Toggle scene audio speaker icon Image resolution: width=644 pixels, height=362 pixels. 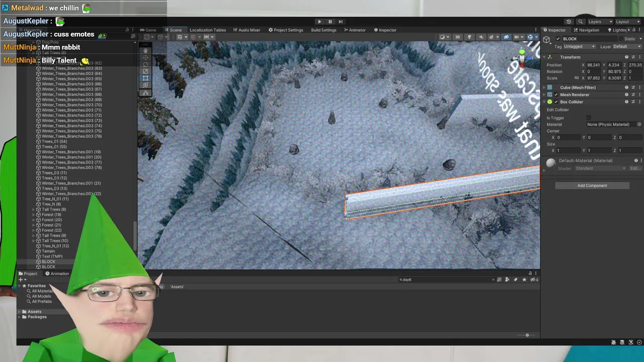(480, 37)
